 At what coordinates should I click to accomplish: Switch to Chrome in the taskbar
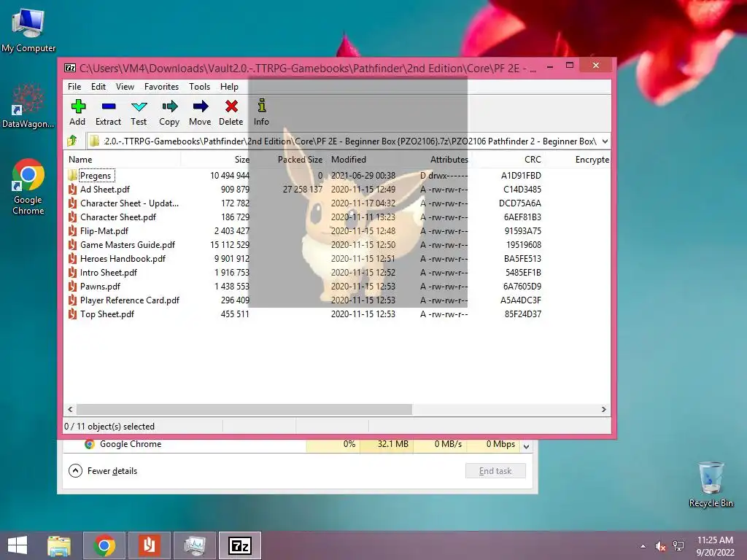(104, 545)
